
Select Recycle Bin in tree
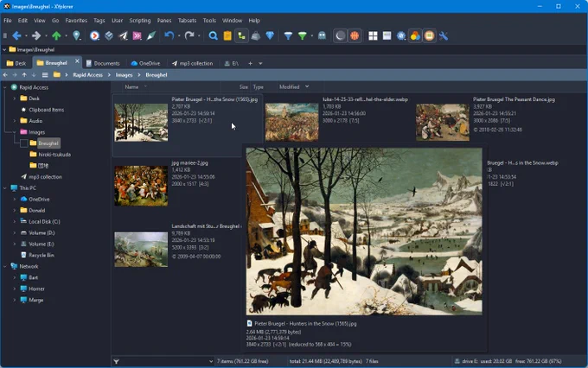click(42, 255)
